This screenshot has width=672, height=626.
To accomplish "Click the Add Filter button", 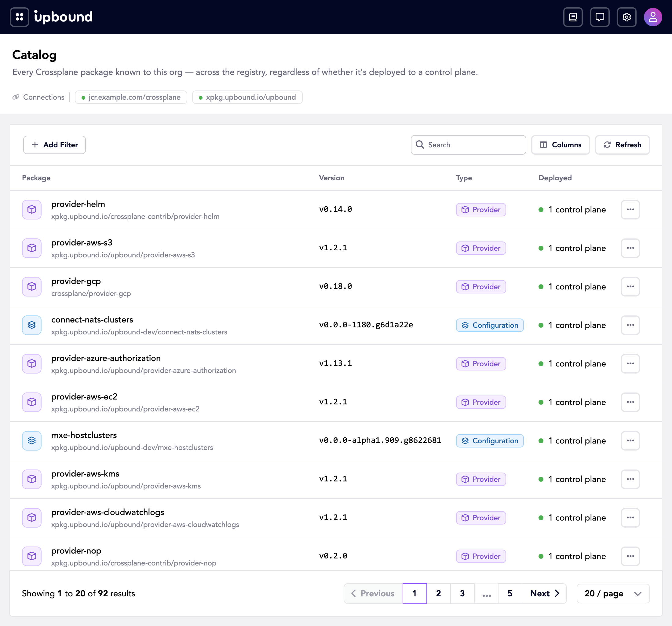I will 54,145.
